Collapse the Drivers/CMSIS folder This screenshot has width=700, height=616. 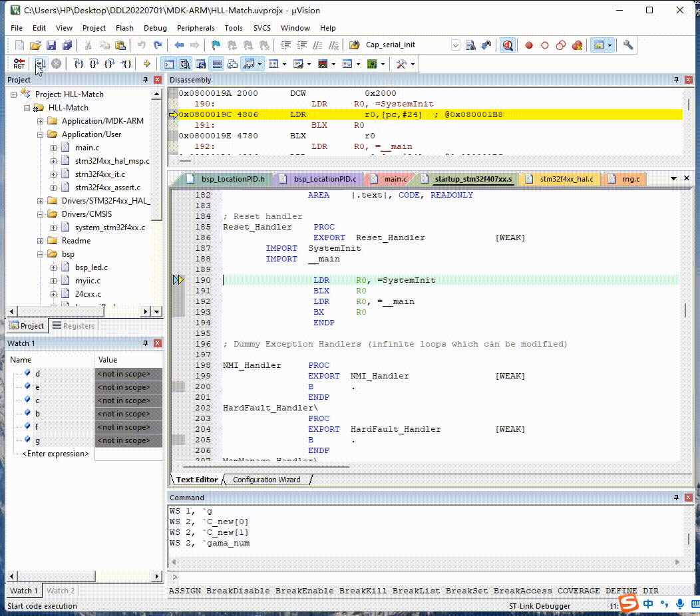tap(41, 214)
